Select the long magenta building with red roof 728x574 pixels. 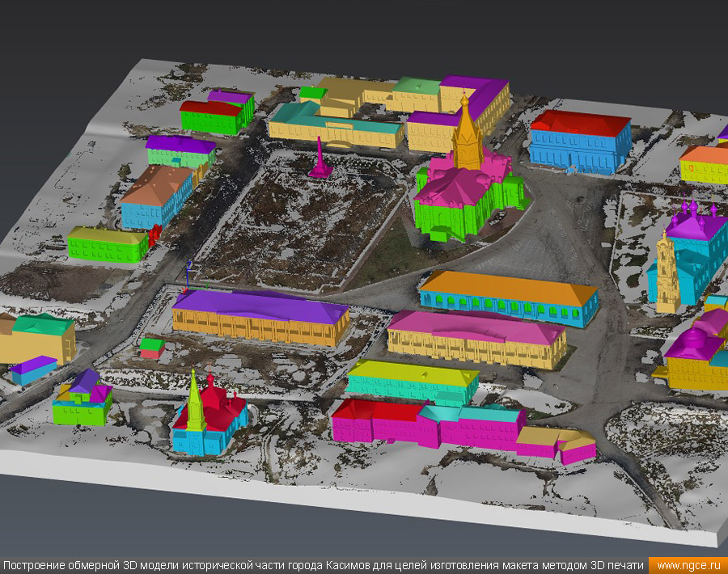[x=430, y=425]
